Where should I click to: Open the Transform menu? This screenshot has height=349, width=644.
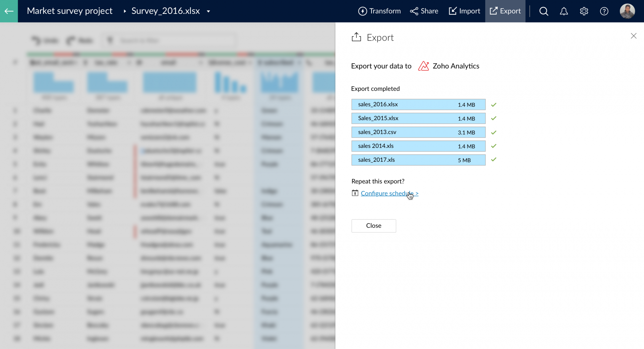[379, 11]
